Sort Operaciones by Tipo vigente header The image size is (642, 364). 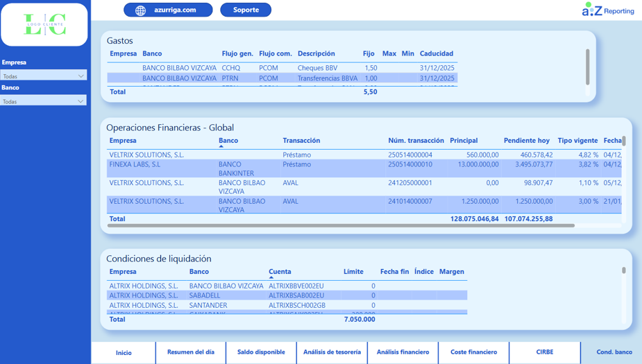click(577, 141)
